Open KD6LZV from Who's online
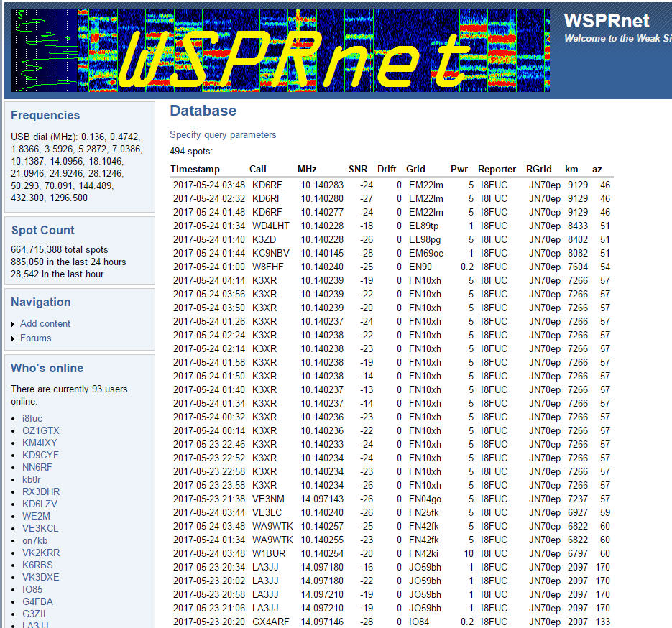Image resolution: width=672 pixels, height=628 pixels. (x=40, y=504)
